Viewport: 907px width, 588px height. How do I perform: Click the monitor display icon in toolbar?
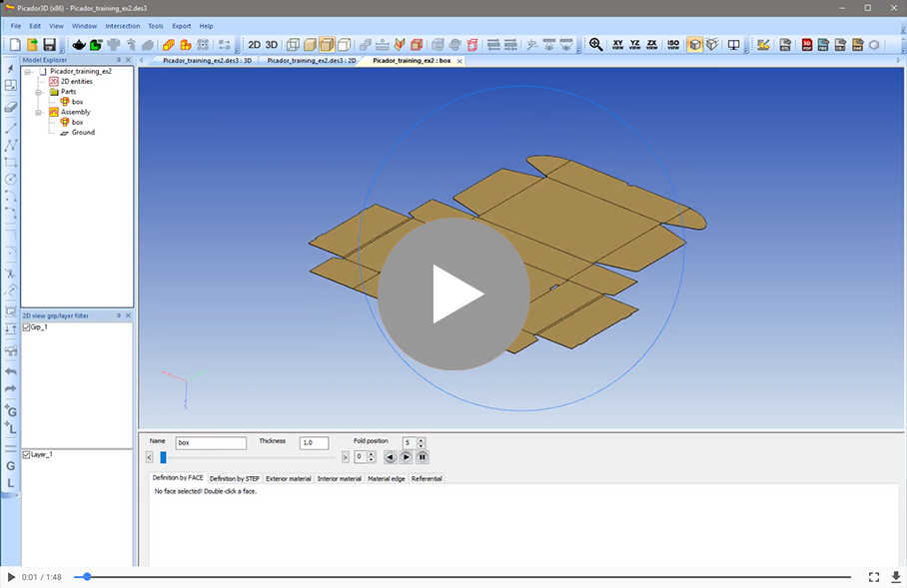[x=733, y=45]
